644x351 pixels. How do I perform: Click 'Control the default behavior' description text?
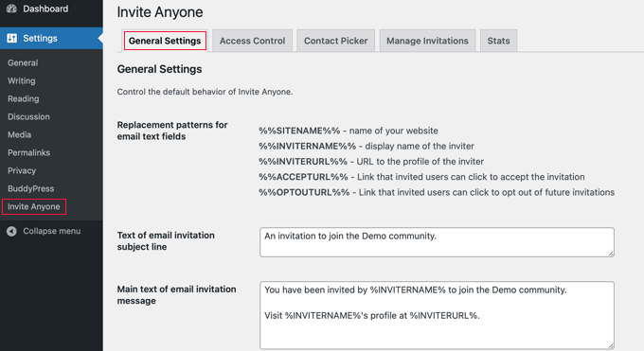click(x=205, y=92)
